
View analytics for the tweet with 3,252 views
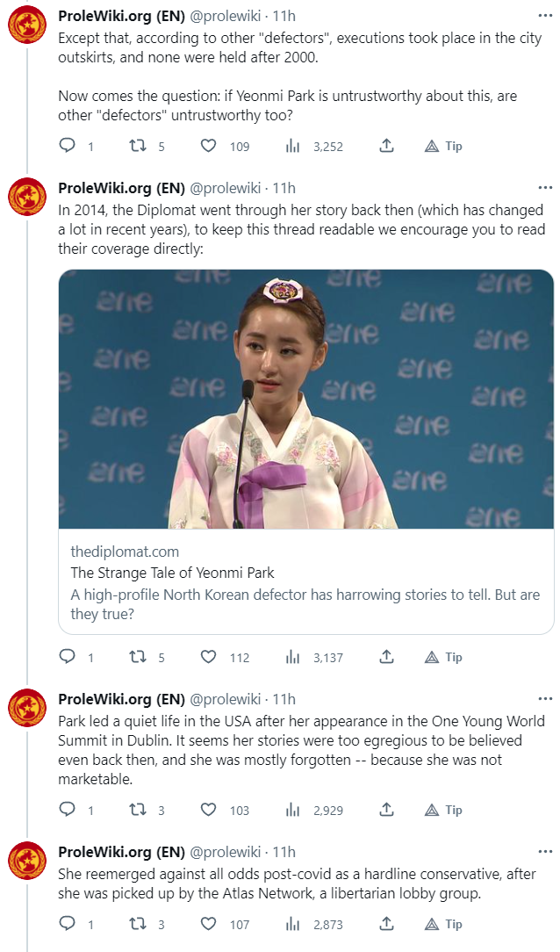point(293,146)
